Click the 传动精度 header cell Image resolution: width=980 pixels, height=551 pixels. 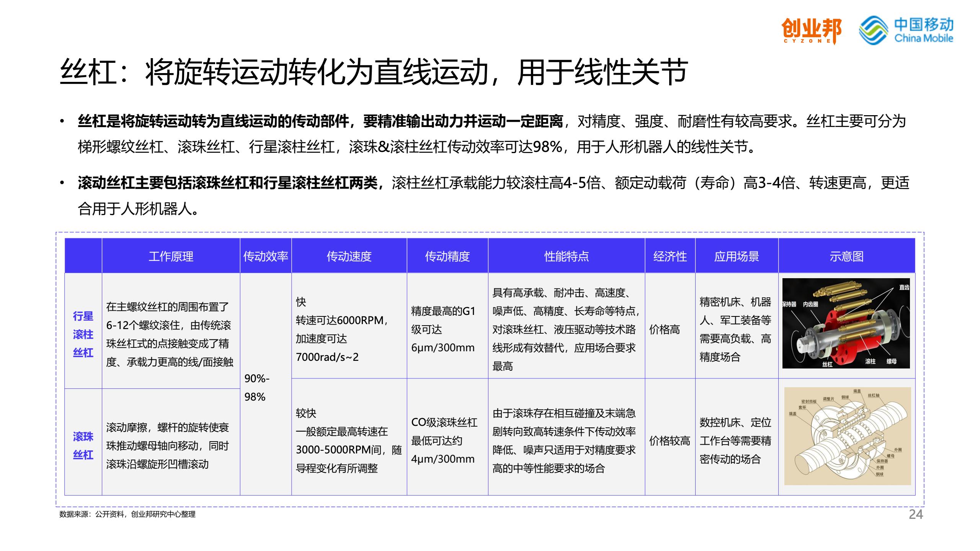(447, 256)
